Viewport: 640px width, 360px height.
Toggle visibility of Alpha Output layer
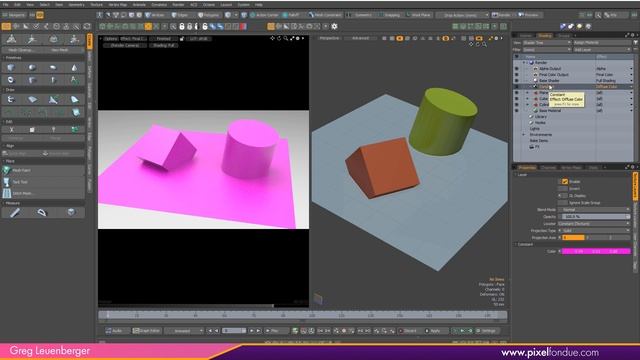[517, 69]
